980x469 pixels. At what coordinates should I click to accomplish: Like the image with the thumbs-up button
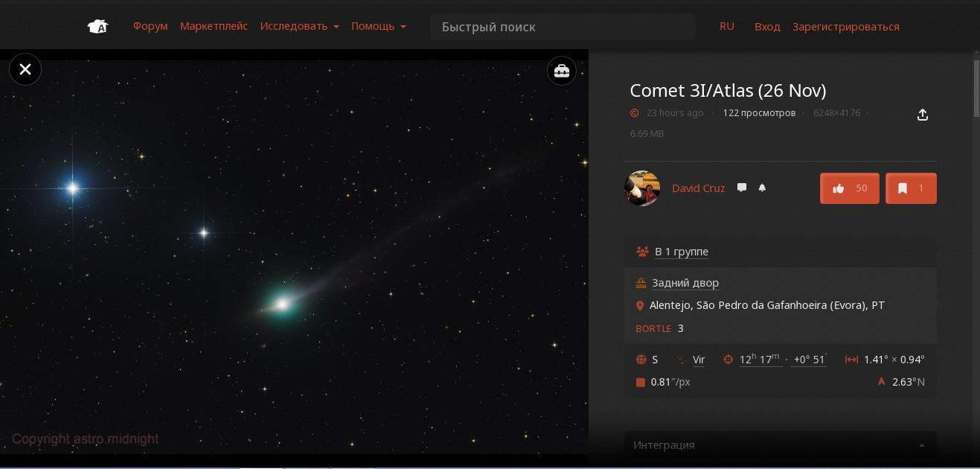pyautogui.click(x=850, y=188)
